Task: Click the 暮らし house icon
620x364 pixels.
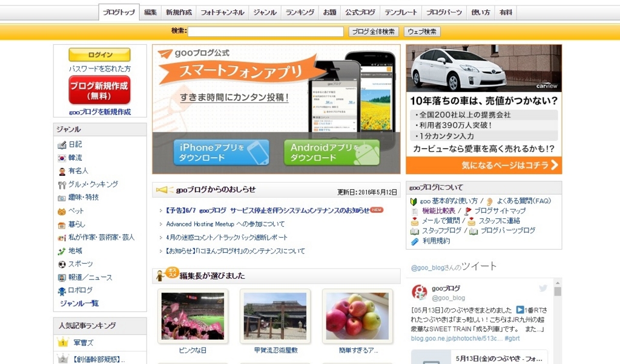Action: point(62,225)
